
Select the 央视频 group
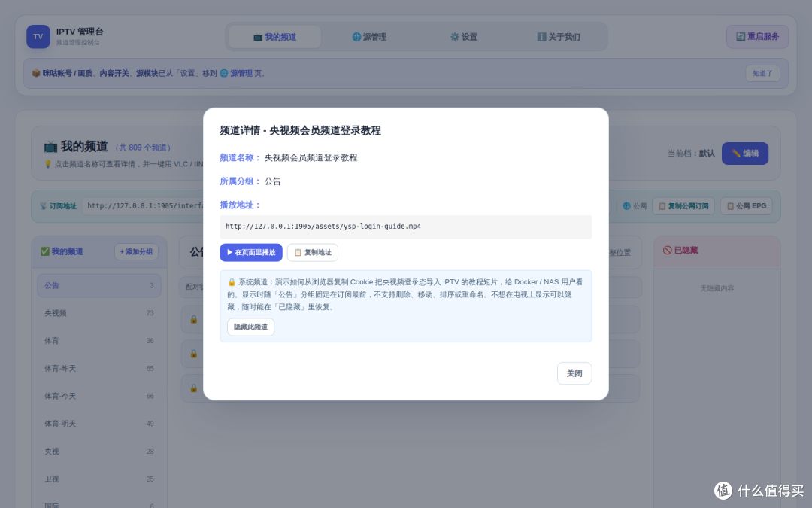99,313
